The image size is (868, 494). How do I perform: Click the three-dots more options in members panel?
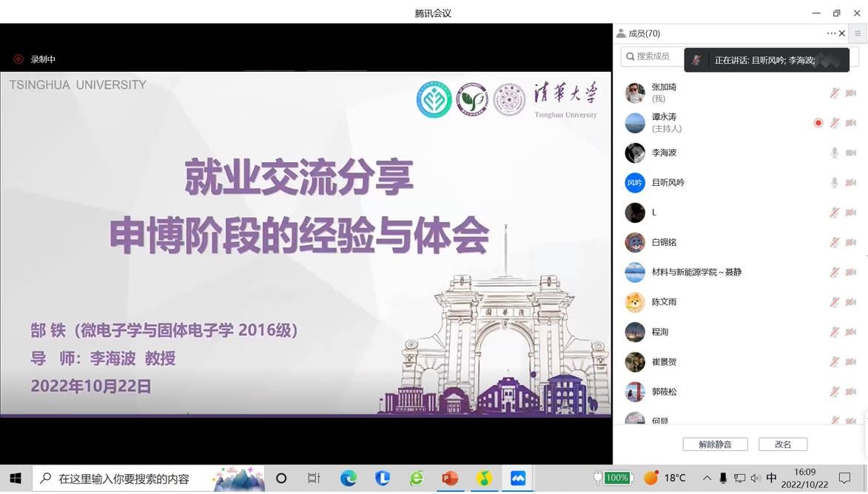coord(831,33)
